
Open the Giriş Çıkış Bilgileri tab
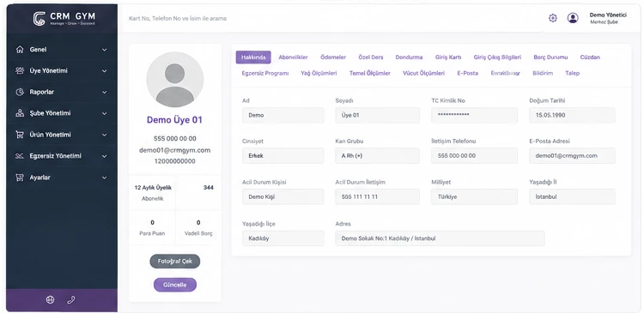pyautogui.click(x=497, y=57)
